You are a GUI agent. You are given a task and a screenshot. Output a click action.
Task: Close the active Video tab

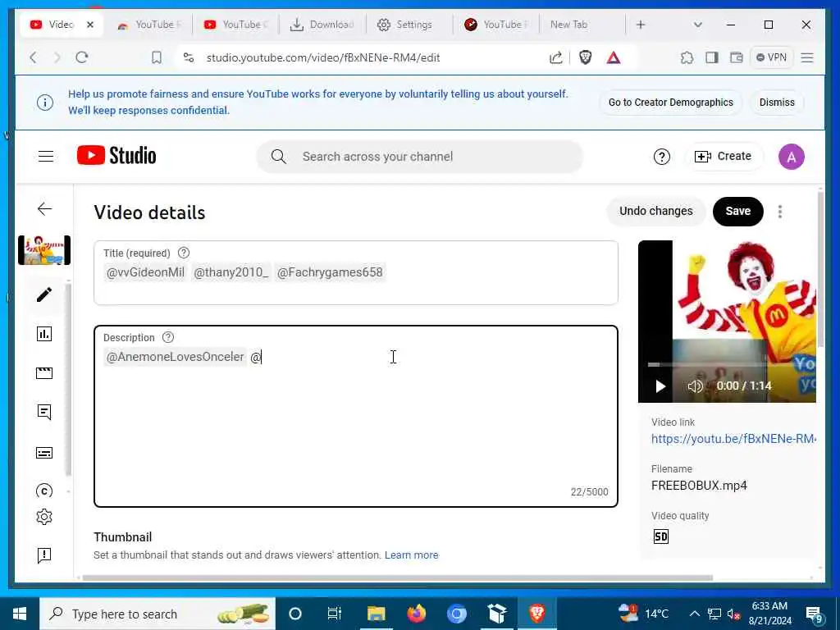coord(90,25)
